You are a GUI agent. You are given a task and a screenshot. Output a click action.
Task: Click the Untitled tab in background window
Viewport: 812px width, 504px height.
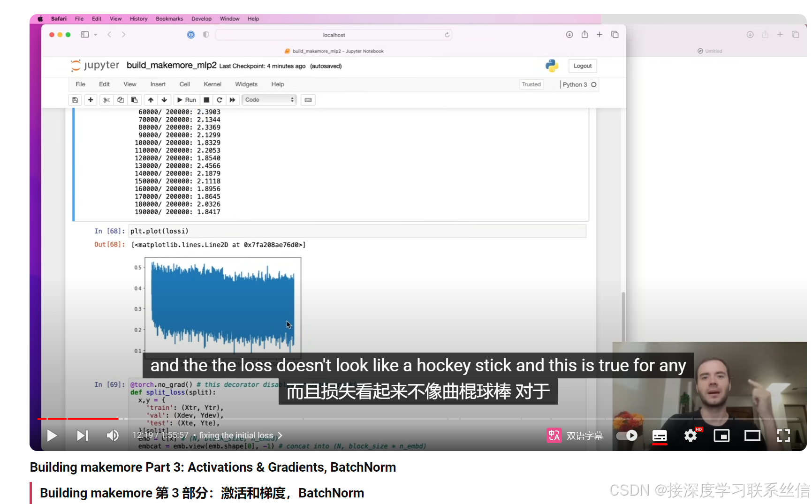710,51
